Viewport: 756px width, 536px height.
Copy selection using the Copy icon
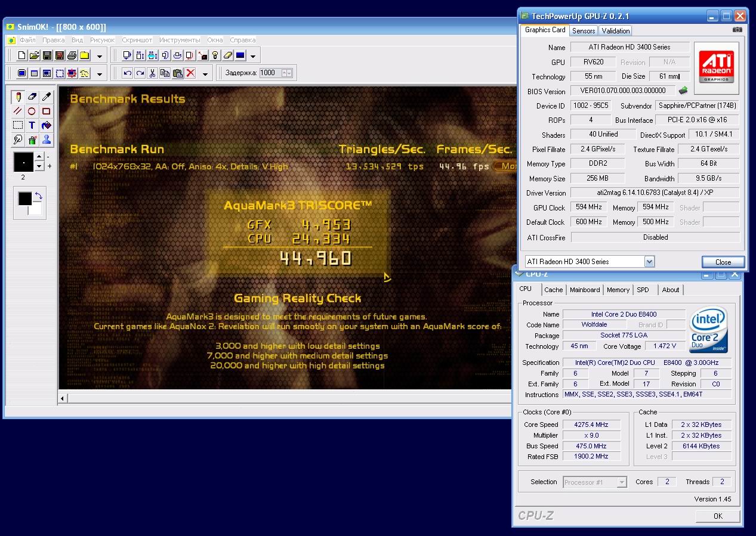pyautogui.click(x=165, y=73)
